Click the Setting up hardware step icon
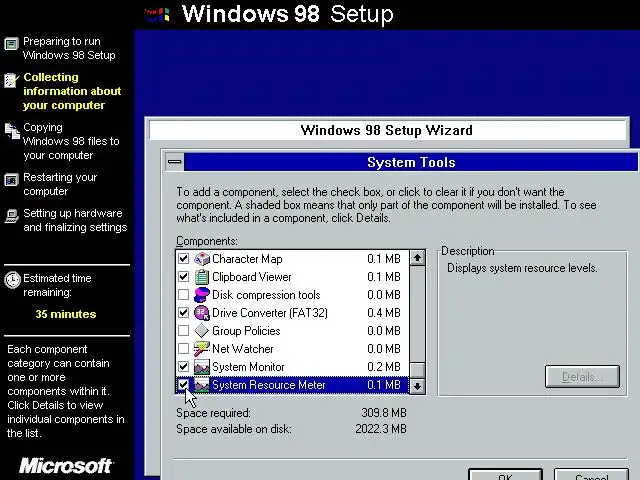The image size is (640, 480). [x=11, y=216]
